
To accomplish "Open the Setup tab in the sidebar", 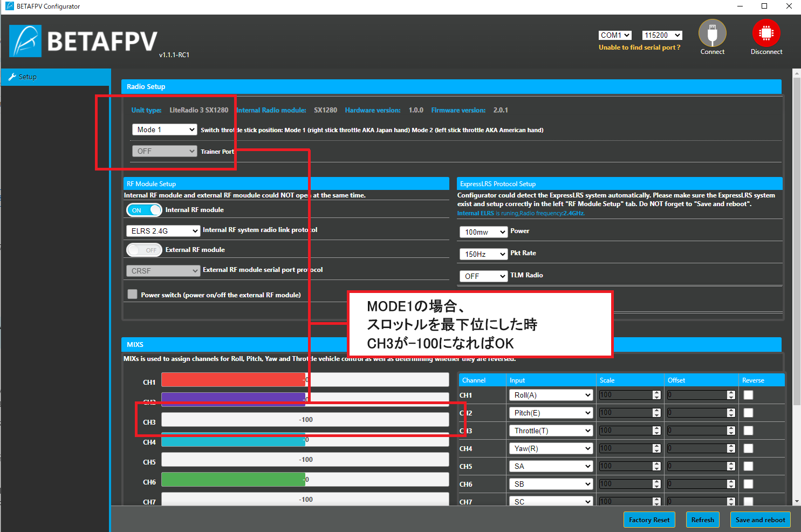I will click(56, 77).
